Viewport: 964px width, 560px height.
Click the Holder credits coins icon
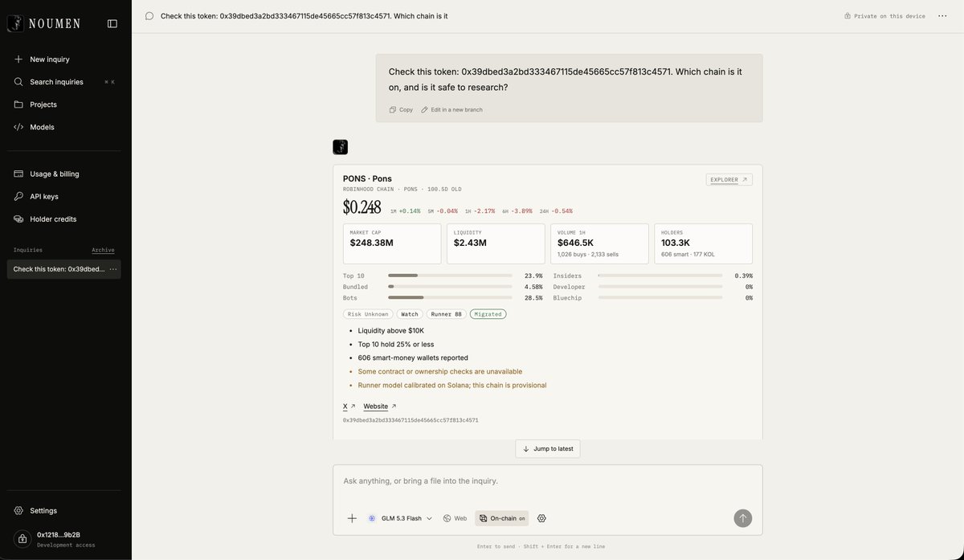[18, 219]
